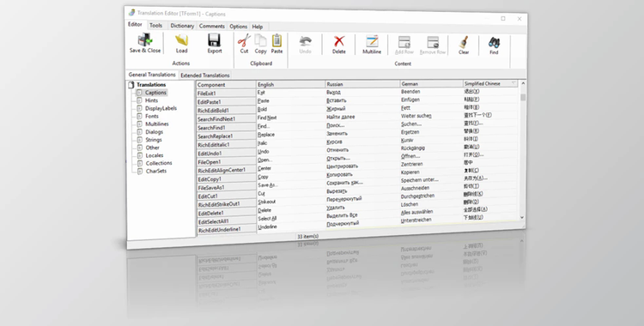Viewport: 644px width, 326px height.
Task: Select DisplayLabels in the tree
Action: (x=161, y=108)
